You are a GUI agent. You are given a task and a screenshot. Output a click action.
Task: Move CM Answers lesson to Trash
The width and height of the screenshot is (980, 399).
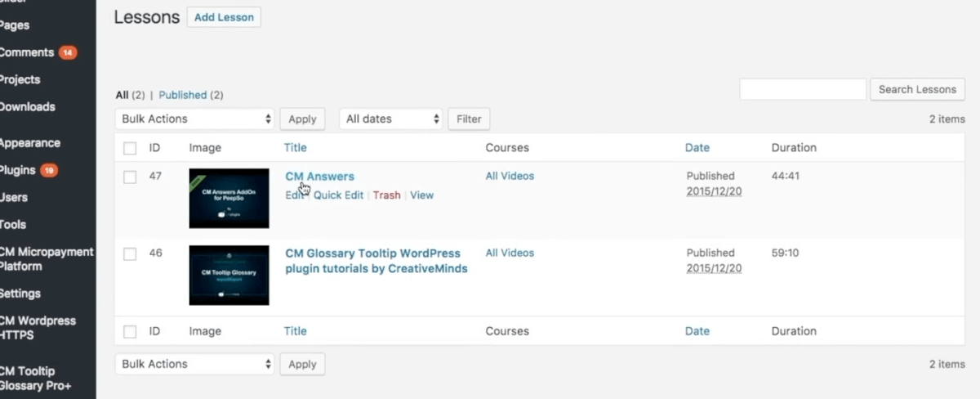point(386,195)
